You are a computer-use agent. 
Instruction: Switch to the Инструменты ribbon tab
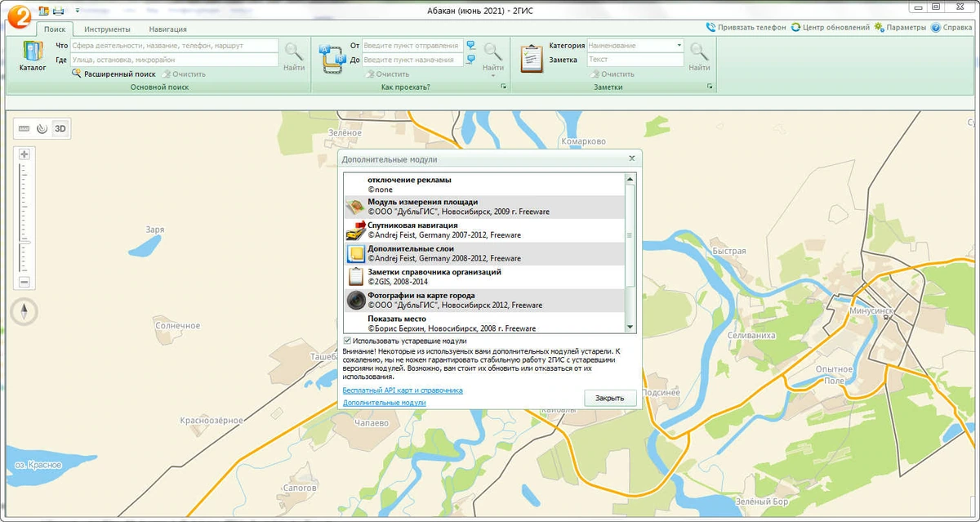click(107, 29)
